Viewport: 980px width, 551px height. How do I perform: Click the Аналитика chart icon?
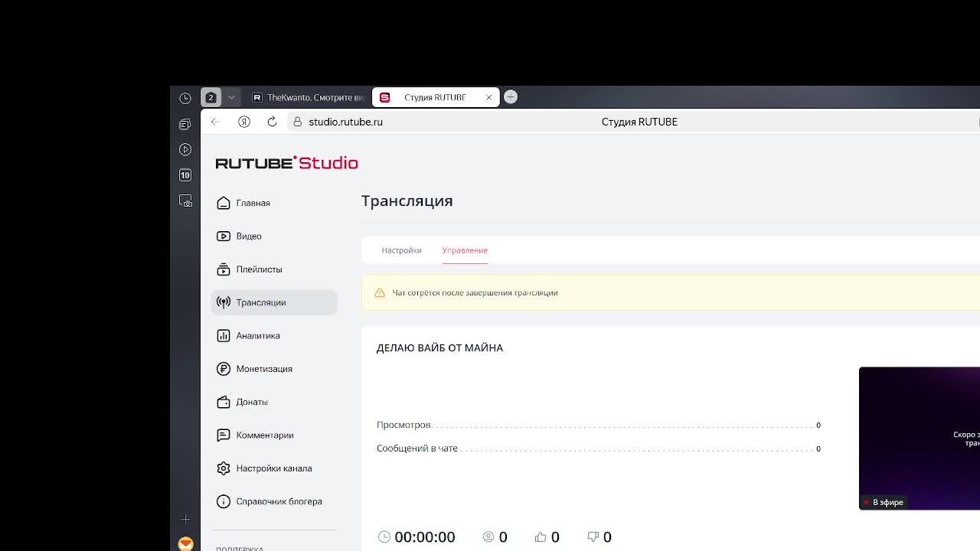[224, 335]
